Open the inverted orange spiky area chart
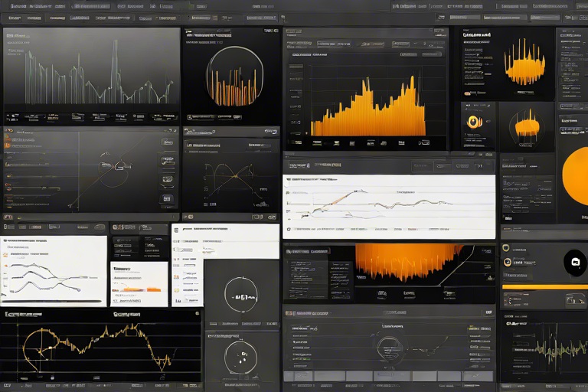The image size is (588, 392). click(x=409, y=263)
